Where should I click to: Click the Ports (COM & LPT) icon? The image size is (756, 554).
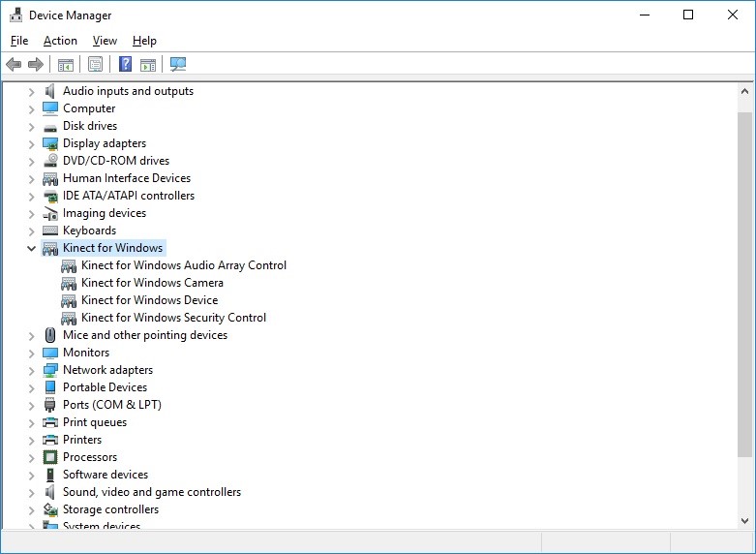50,405
